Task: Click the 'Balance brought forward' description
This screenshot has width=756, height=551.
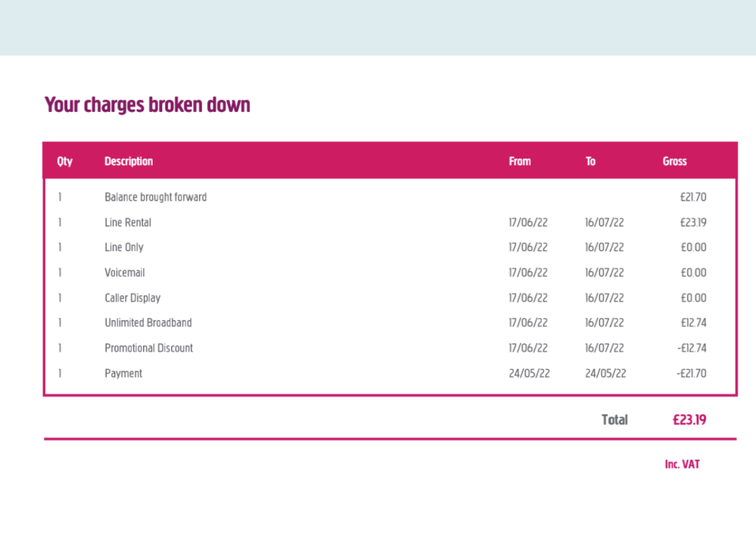Action: 155,198
